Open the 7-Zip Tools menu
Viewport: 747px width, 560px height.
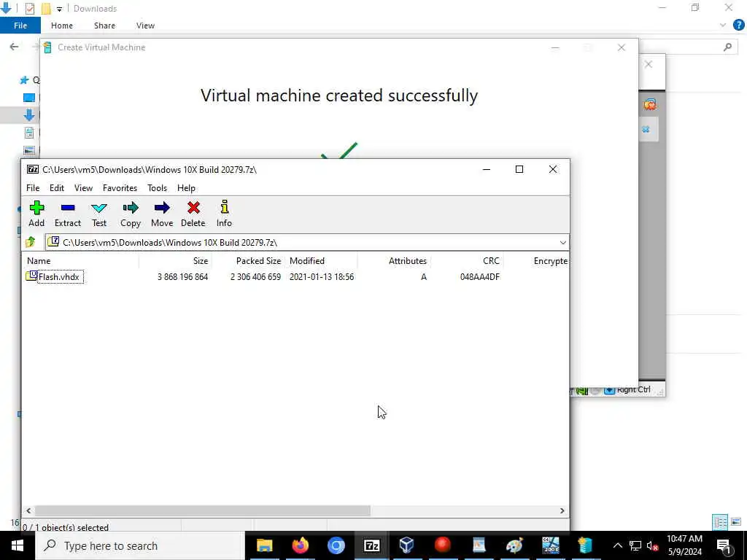(x=158, y=188)
